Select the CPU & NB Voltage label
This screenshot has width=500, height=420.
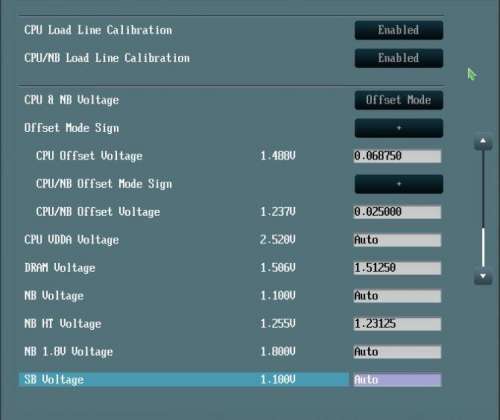point(71,100)
